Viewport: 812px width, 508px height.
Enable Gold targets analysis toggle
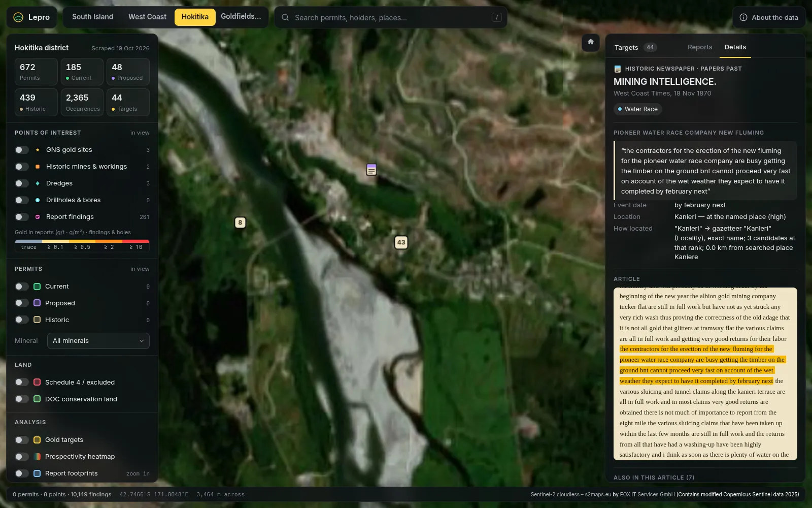pyautogui.click(x=22, y=440)
